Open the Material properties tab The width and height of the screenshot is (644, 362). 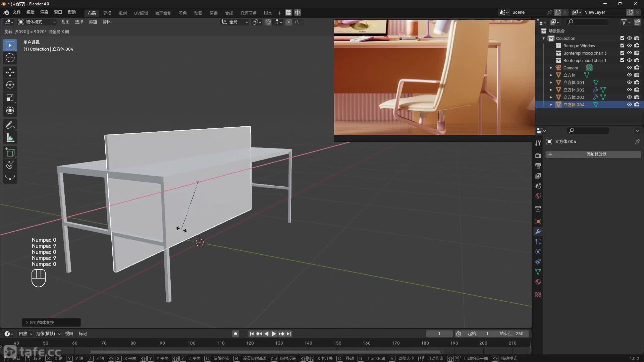[538, 282]
